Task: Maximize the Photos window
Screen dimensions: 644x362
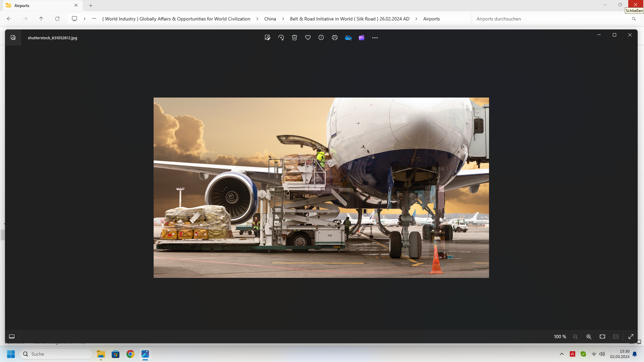Action: [x=614, y=35]
